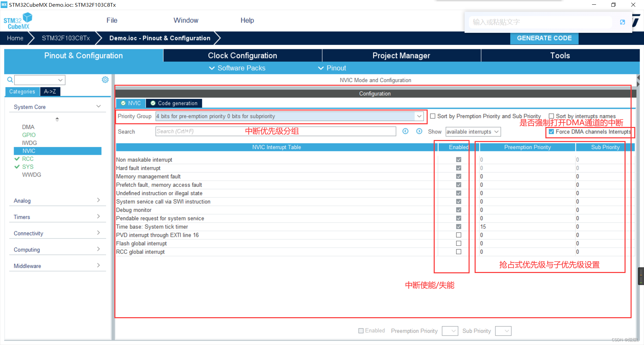Uncheck Force DMA channels Interrupts
Viewport: 644px width, 345px height.
551,132
